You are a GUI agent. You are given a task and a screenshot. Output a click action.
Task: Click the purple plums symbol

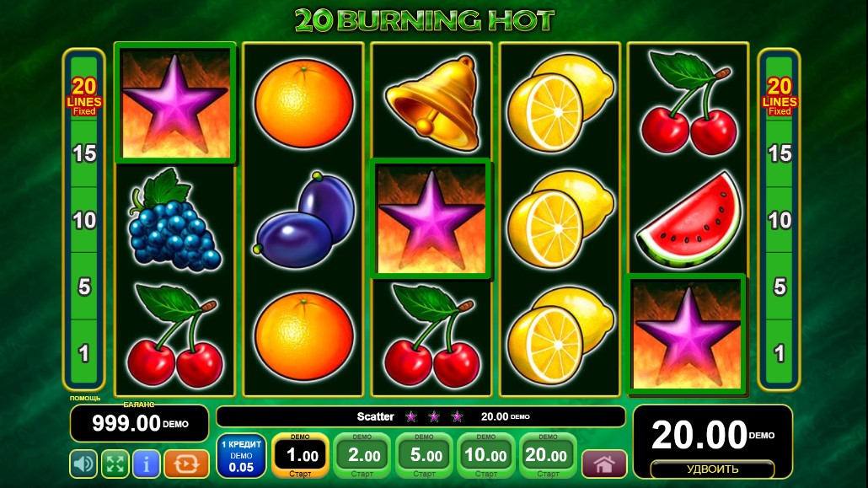coord(304,220)
